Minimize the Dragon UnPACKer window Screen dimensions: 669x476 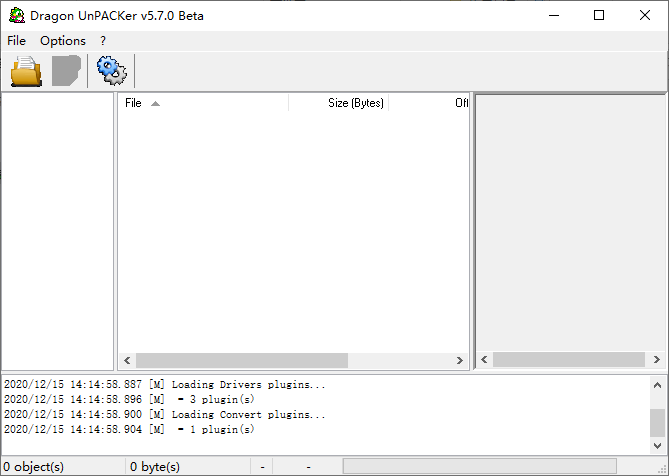(x=554, y=15)
